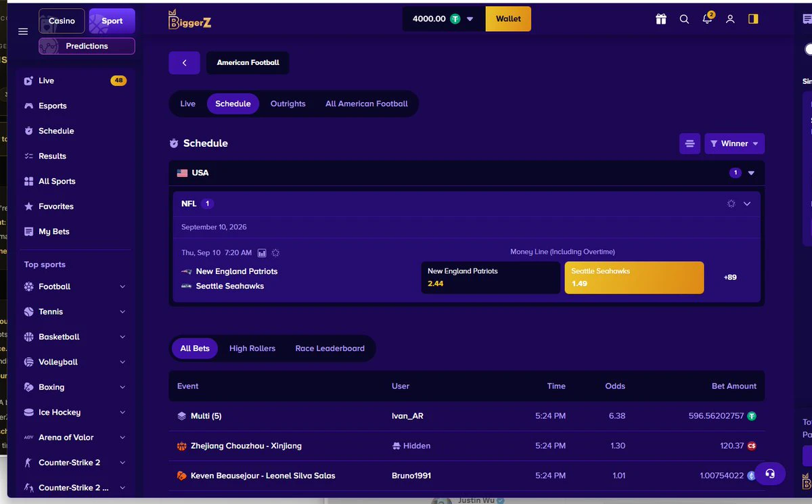The width and height of the screenshot is (812, 504).
Task: Expand the Volleyball sport chevron
Action: pos(122,362)
